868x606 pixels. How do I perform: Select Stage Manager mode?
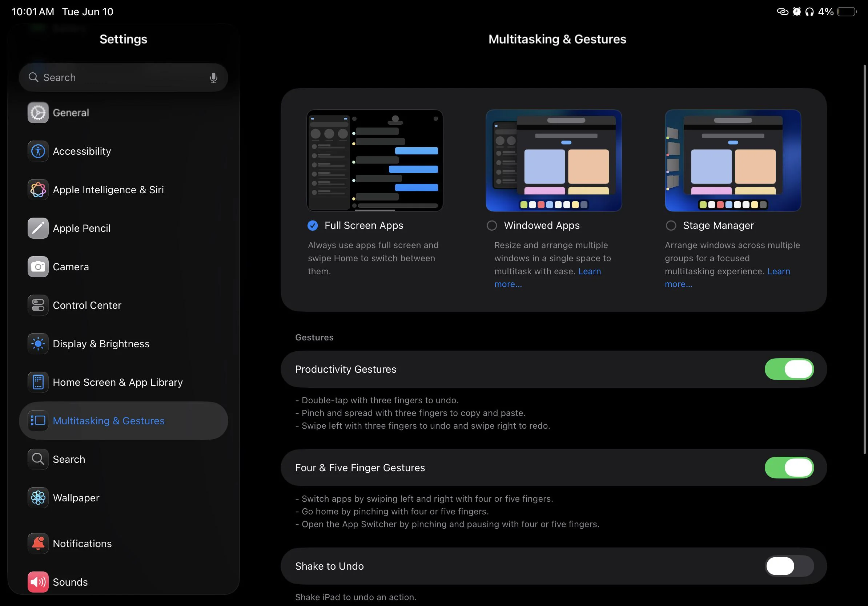(x=671, y=226)
